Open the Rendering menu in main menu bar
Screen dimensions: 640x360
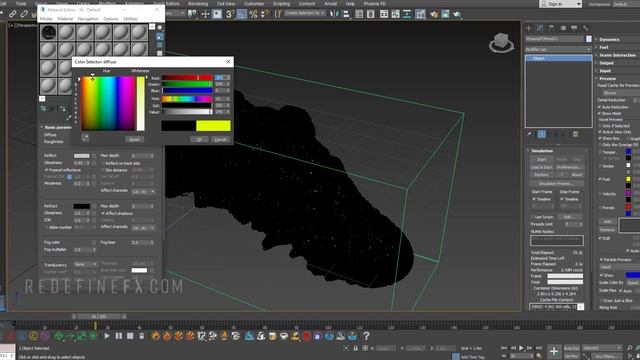point(198,4)
